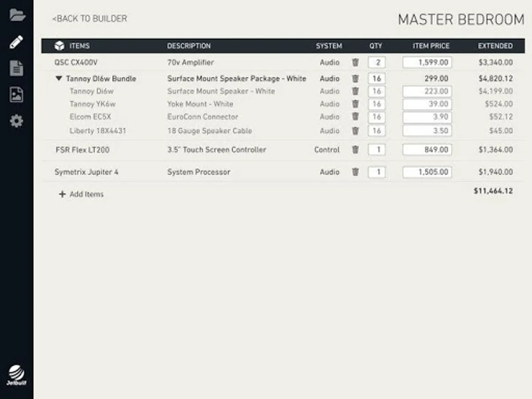This screenshot has width=532, height=399.
Task: Click the ITEMS column header
Action: [x=79, y=46]
